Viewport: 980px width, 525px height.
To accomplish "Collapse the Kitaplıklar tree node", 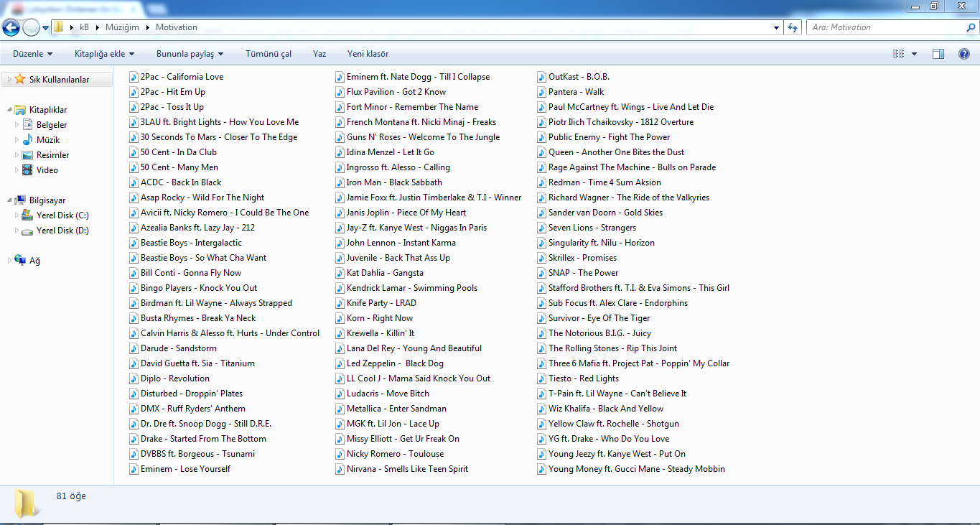I will [x=9, y=110].
